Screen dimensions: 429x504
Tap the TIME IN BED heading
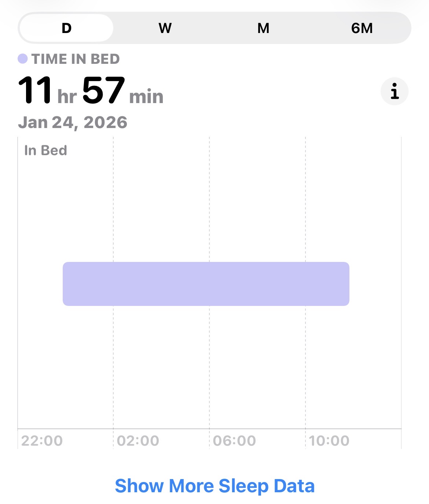pyautogui.click(x=76, y=59)
